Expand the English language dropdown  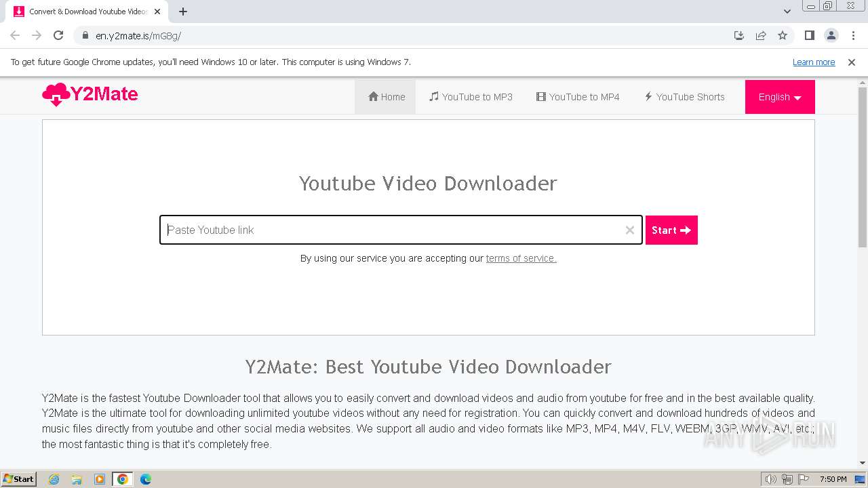pyautogui.click(x=780, y=97)
